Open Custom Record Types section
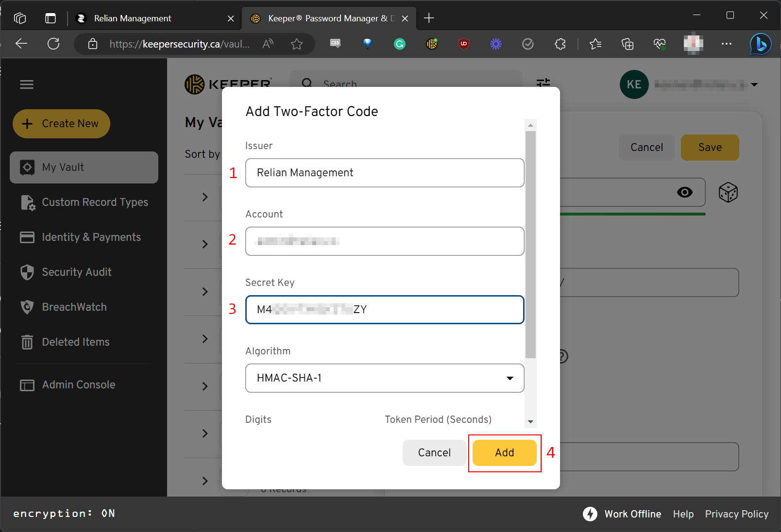 [84, 202]
